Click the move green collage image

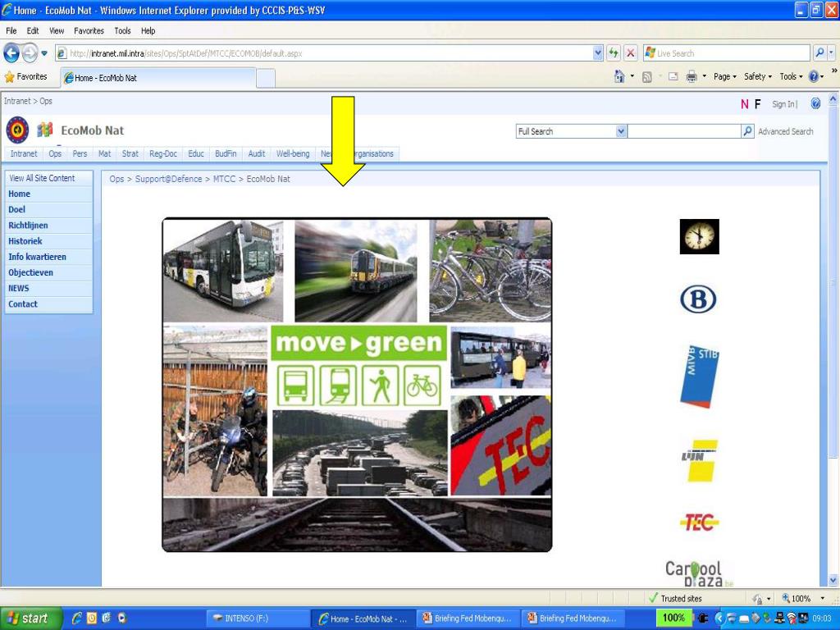(357, 385)
